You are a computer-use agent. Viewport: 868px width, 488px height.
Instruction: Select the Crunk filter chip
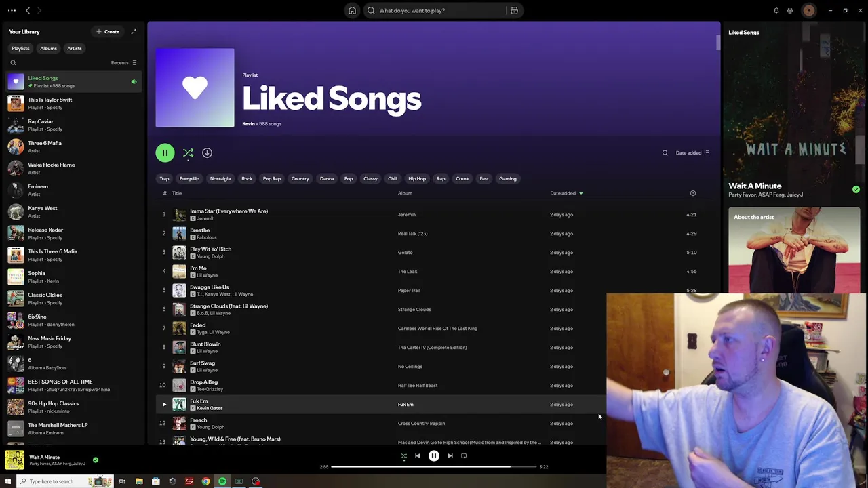click(x=462, y=178)
